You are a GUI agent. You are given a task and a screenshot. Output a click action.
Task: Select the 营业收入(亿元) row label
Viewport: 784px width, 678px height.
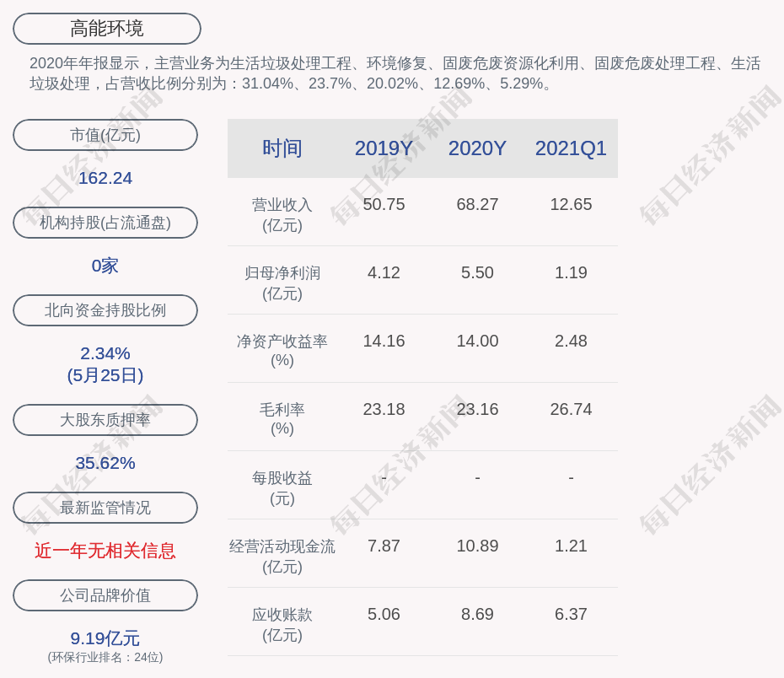pos(282,215)
